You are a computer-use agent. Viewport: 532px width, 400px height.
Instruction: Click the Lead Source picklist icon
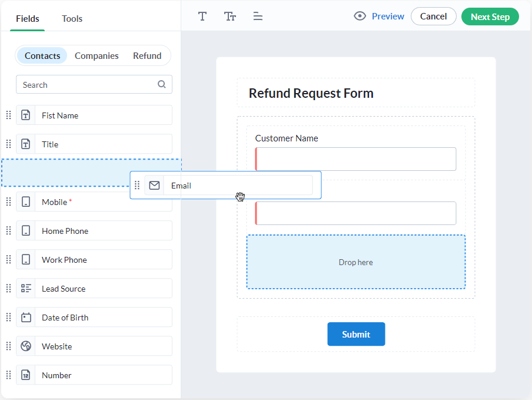coord(26,289)
